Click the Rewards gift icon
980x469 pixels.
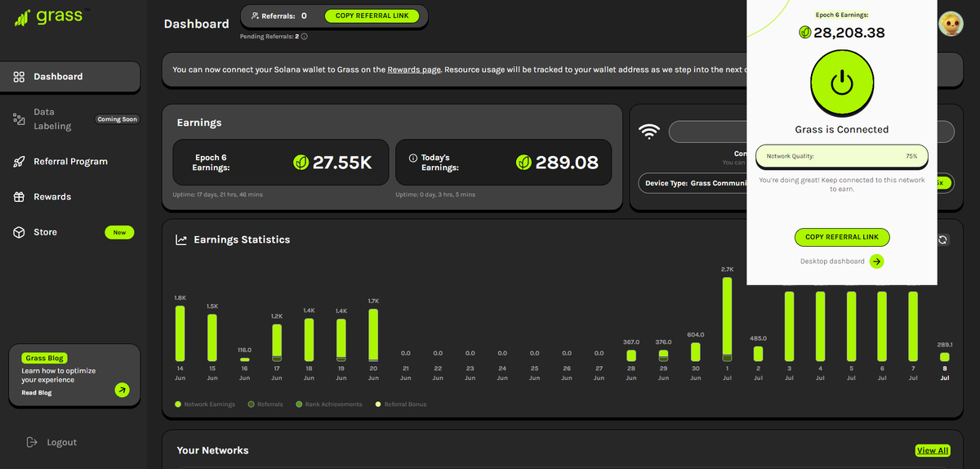pyautogui.click(x=19, y=197)
